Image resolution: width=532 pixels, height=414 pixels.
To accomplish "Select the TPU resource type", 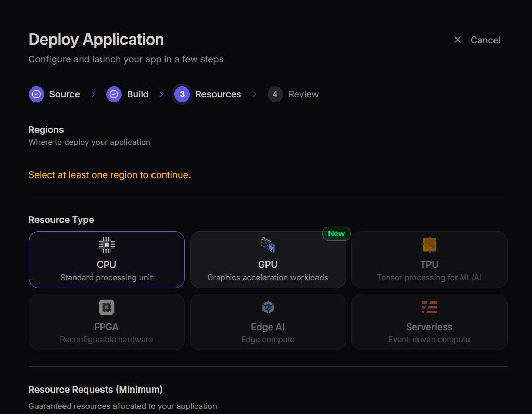I will pyautogui.click(x=429, y=260).
